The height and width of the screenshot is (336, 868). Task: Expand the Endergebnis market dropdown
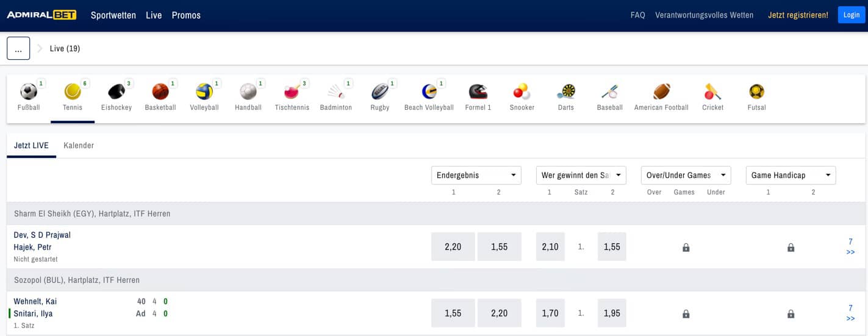[x=476, y=175]
